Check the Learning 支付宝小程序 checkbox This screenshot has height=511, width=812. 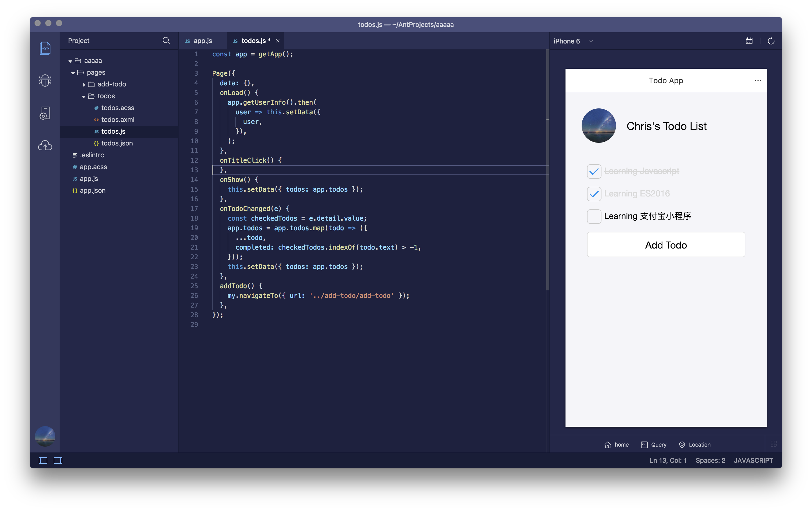(594, 216)
